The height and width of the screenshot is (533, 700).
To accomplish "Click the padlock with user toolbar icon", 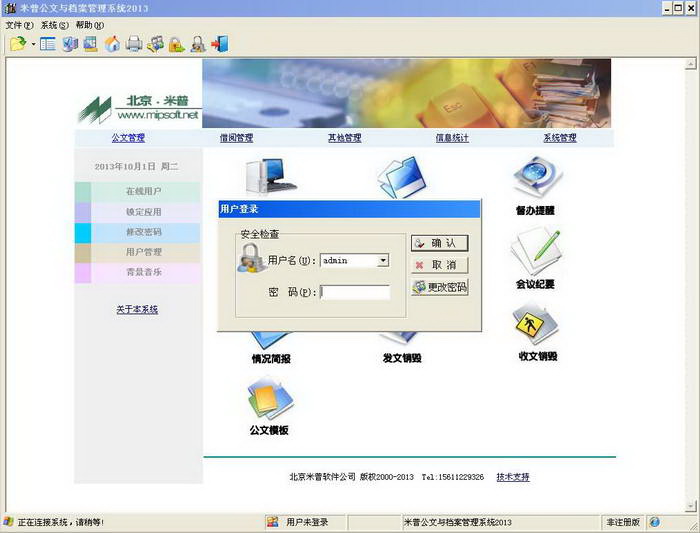I will [198, 44].
